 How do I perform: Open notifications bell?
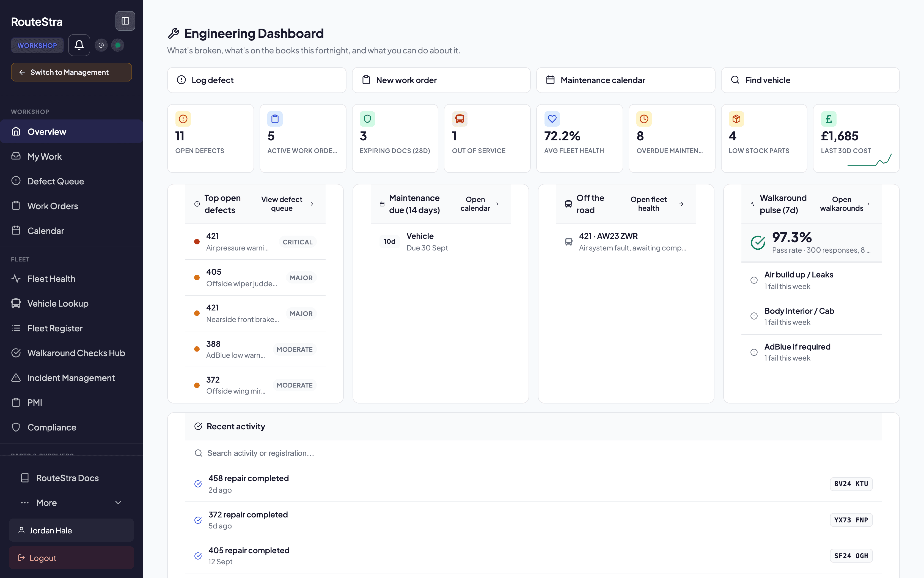[79, 45]
